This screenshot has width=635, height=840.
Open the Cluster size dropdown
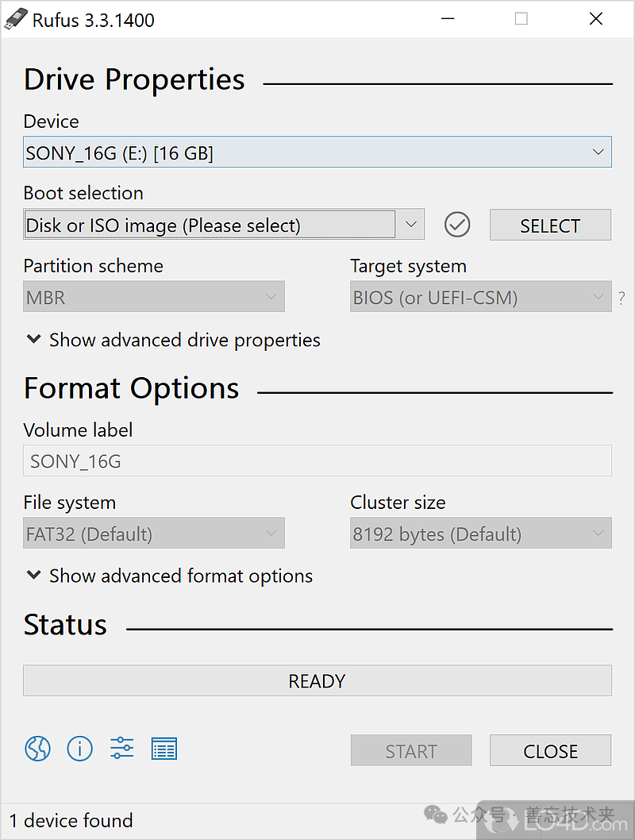[x=480, y=534]
